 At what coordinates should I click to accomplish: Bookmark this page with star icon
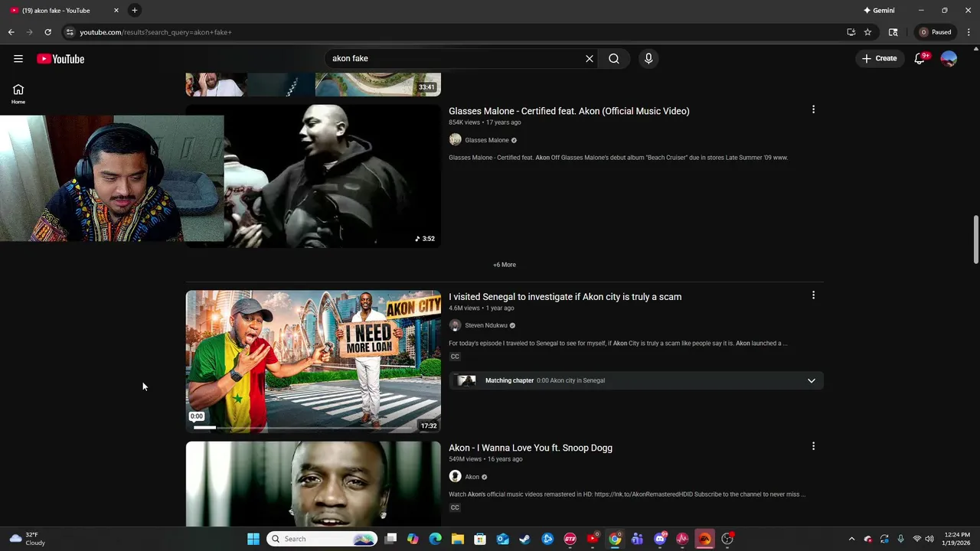867,32
